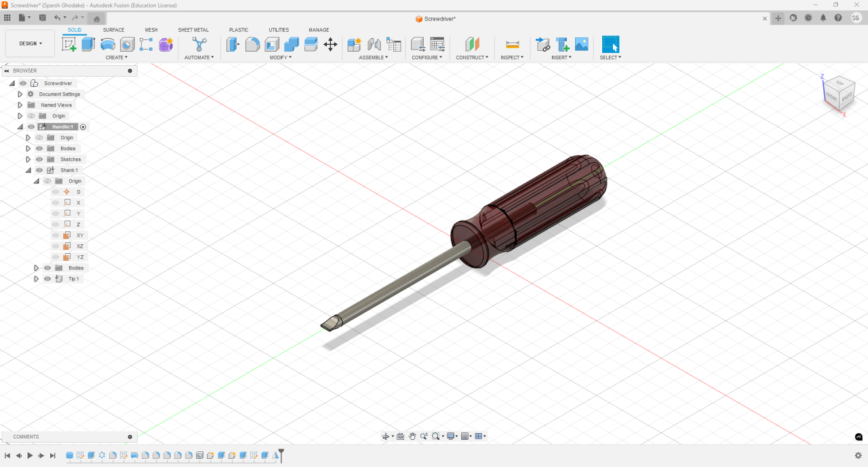
Task: Start Create Sketch tool
Action: [69, 44]
